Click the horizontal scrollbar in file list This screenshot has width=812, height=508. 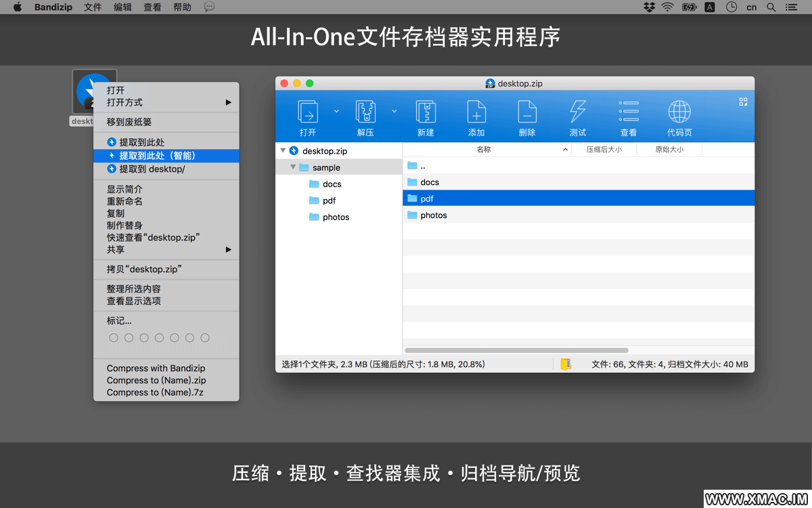516,350
